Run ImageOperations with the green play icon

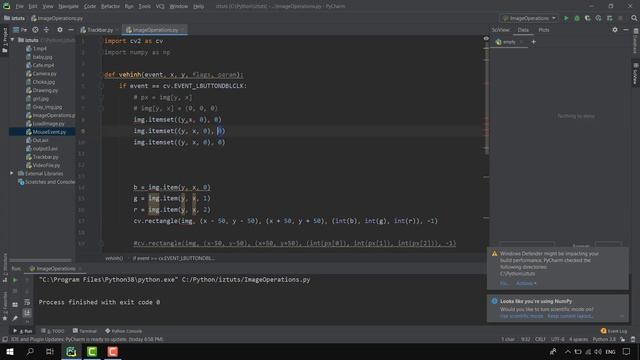click(566, 18)
